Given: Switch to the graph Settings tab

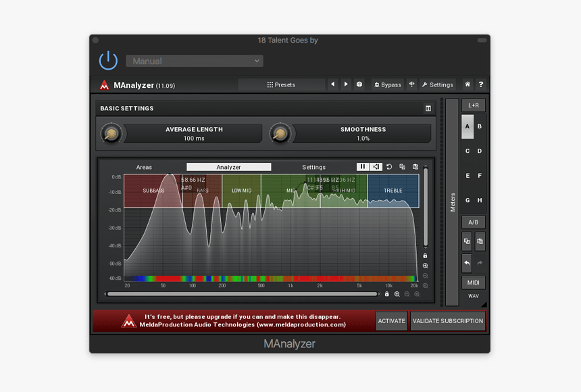Looking at the screenshot, I should (313, 167).
